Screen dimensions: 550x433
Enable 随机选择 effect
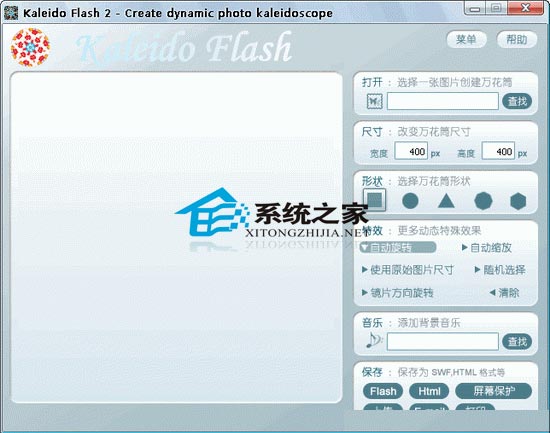(500, 270)
